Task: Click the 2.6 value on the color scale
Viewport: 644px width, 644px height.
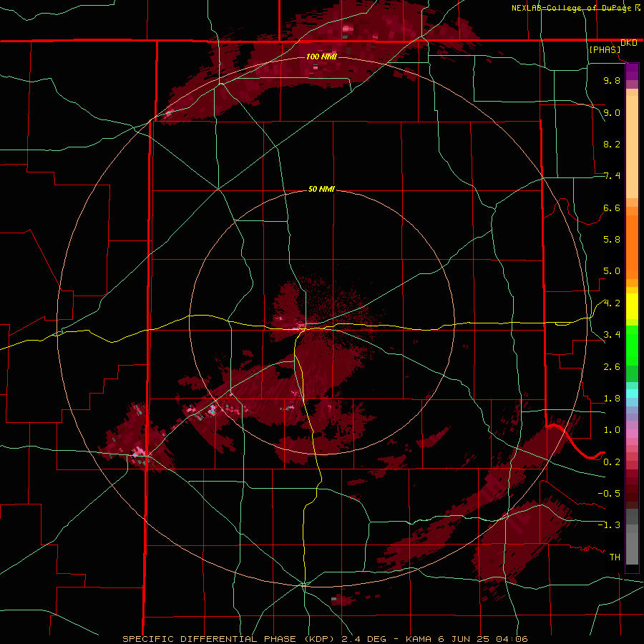Action: [612, 367]
